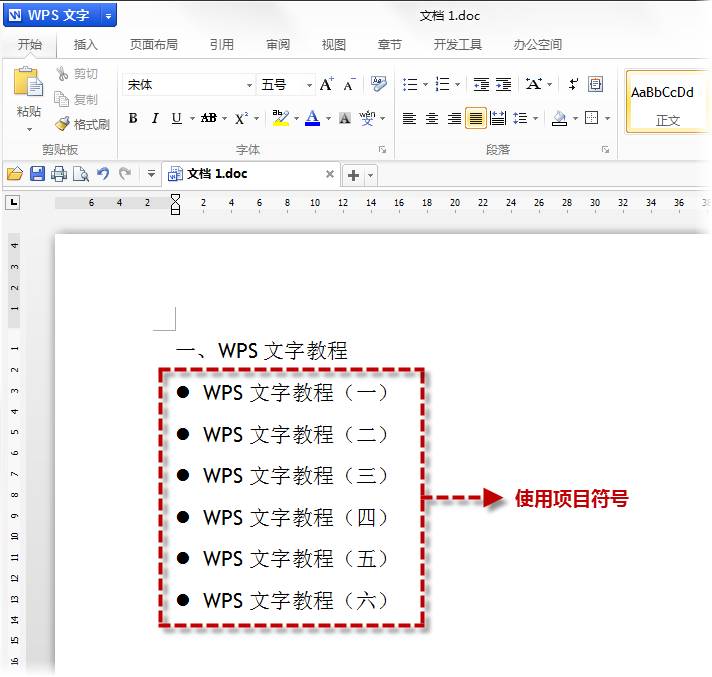
Task: Align text right
Action: point(454,119)
